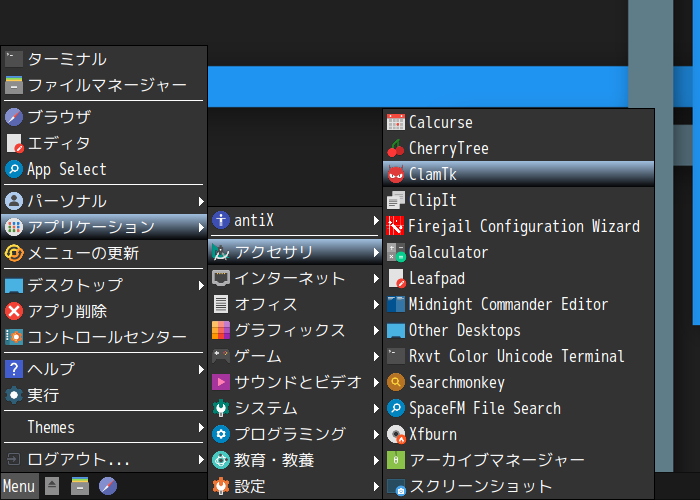Click the Rxvt Color Unicode Terminal icon
700x500 pixels.
396,356
